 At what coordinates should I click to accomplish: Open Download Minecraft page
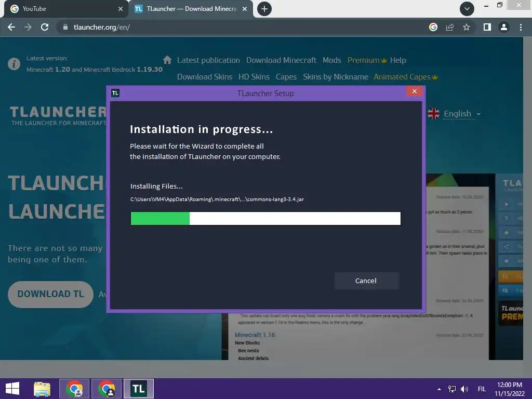click(281, 60)
